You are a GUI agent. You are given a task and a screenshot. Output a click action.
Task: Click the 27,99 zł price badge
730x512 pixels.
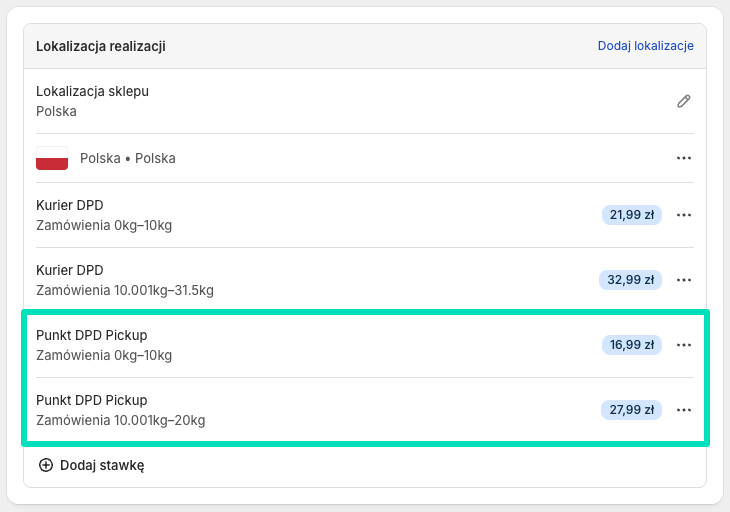tap(631, 410)
